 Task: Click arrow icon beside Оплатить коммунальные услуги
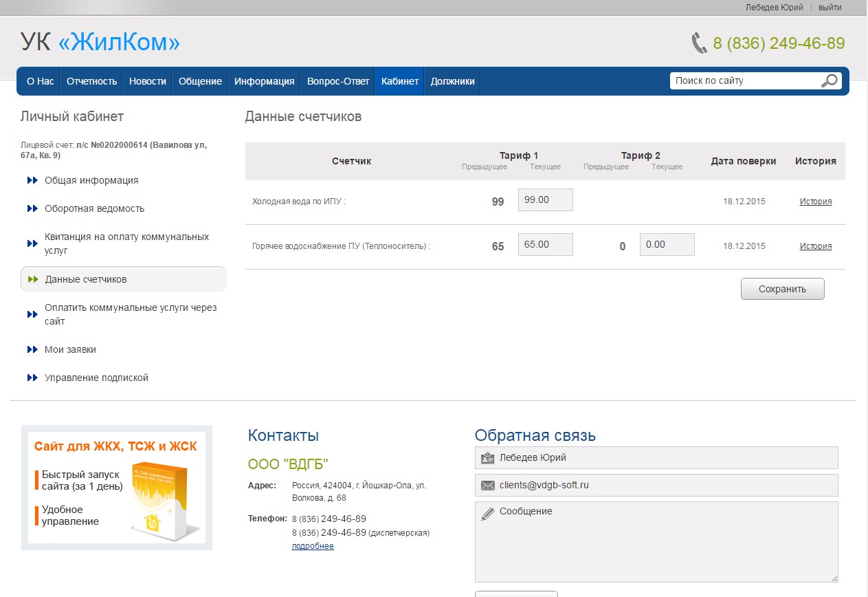[x=32, y=314]
